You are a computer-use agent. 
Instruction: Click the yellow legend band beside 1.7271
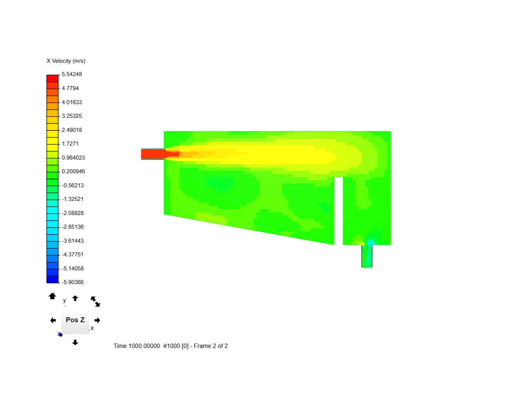pyautogui.click(x=52, y=144)
